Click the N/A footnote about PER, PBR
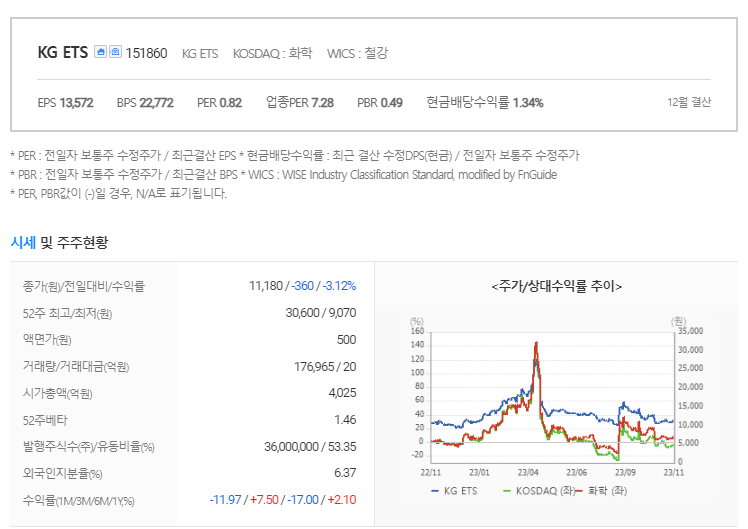This screenshot has width=748, height=529. point(118,193)
